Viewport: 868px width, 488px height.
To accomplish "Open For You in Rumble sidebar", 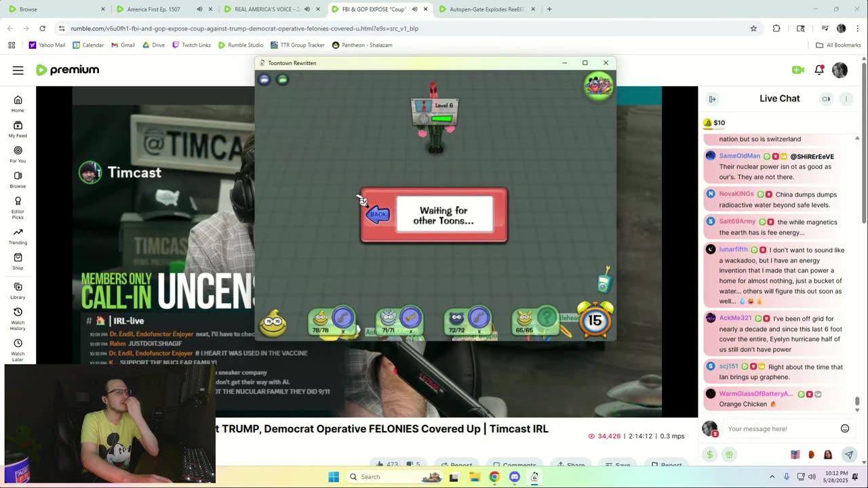I will [18, 155].
